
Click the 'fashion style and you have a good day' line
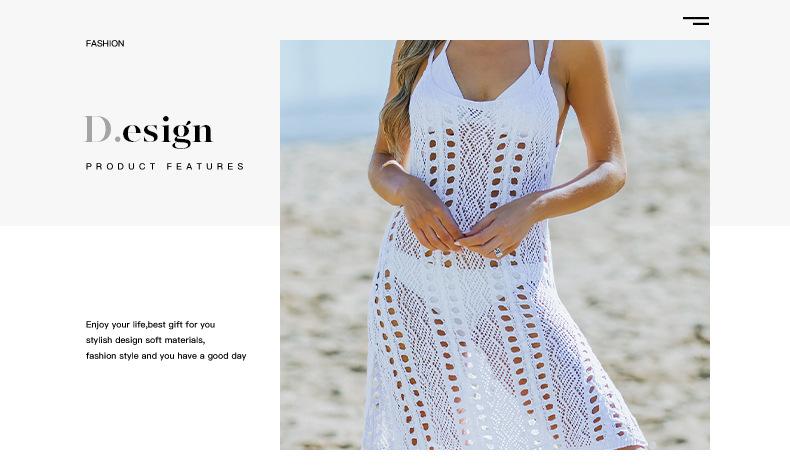pos(166,356)
